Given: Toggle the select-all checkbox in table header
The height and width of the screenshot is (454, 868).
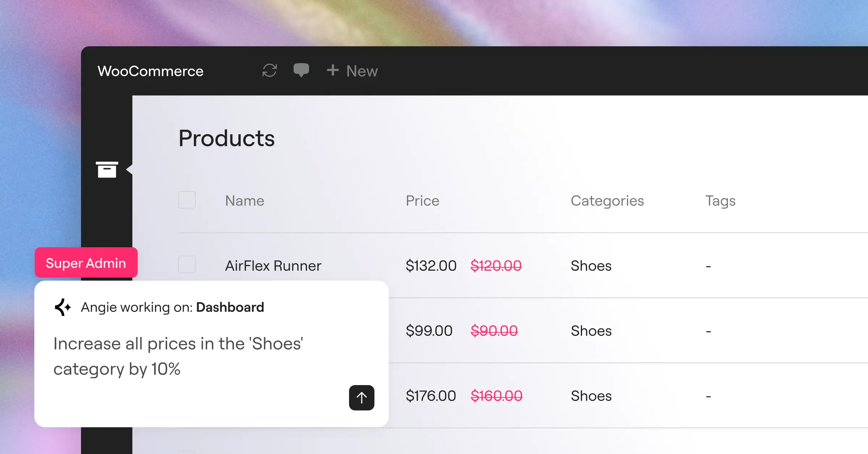Looking at the screenshot, I should (x=187, y=200).
